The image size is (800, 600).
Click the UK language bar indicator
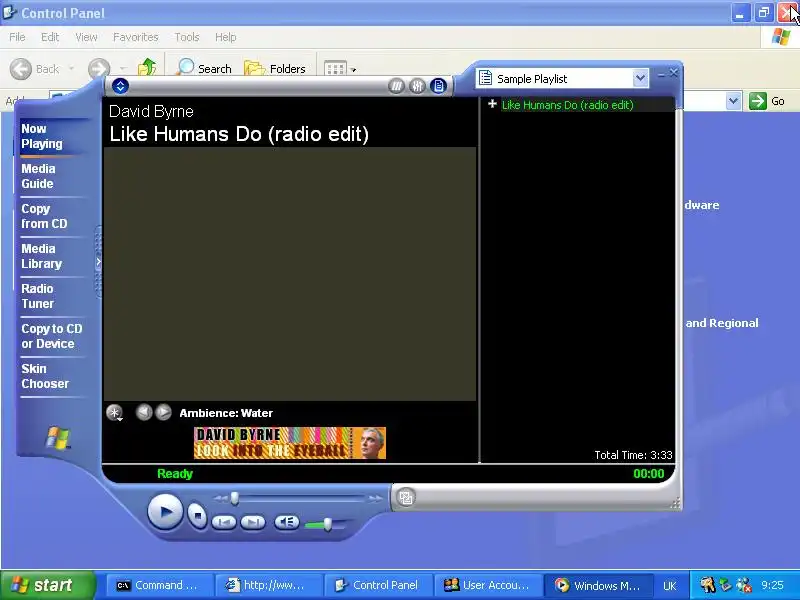(x=669, y=586)
